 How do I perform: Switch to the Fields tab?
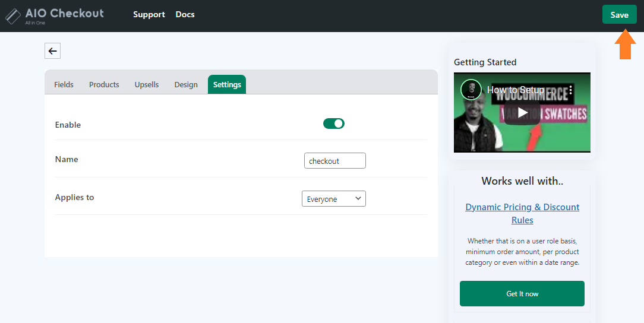[x=64, y=84]
